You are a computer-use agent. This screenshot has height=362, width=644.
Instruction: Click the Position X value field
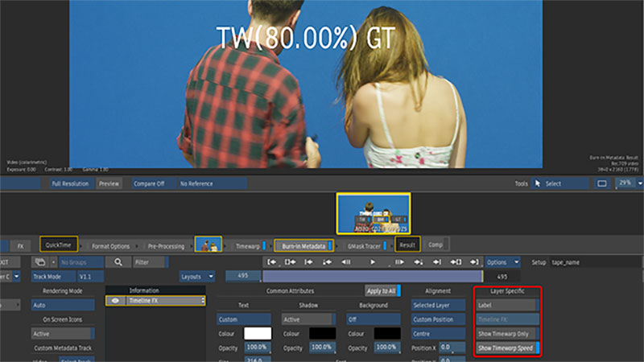pyautogui.click(x=452, y=348)
